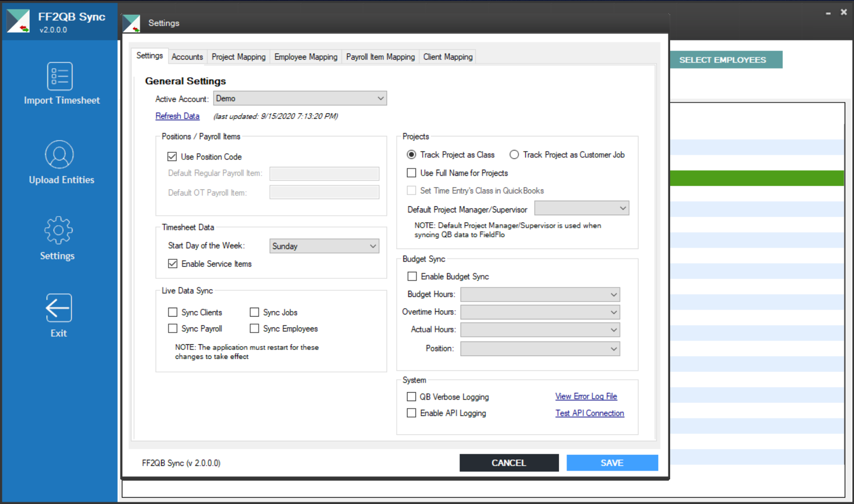854x504 pixels.
Task: Toggle Enable Service Items checkbox
Action: (173, 263)
